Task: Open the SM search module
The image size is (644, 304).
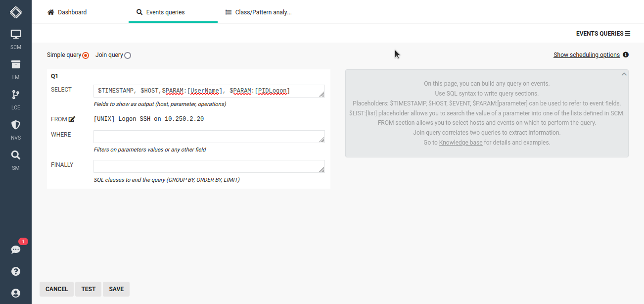Action: [15, 157]
